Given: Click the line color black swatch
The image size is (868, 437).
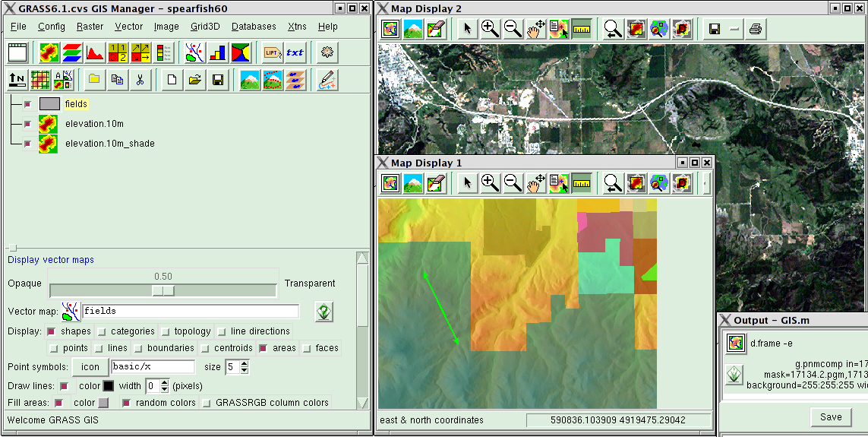Looking at the screenshot, I should coord(109,386).
